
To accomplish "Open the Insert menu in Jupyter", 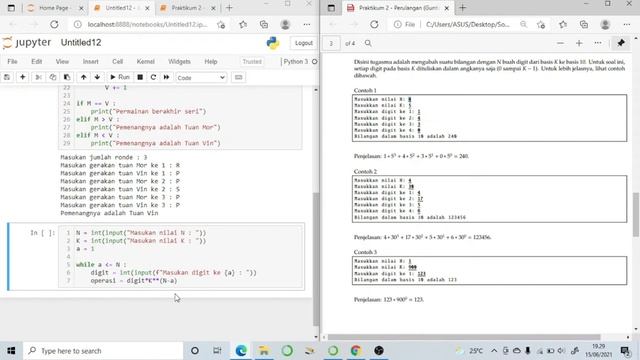I will 91,62.
